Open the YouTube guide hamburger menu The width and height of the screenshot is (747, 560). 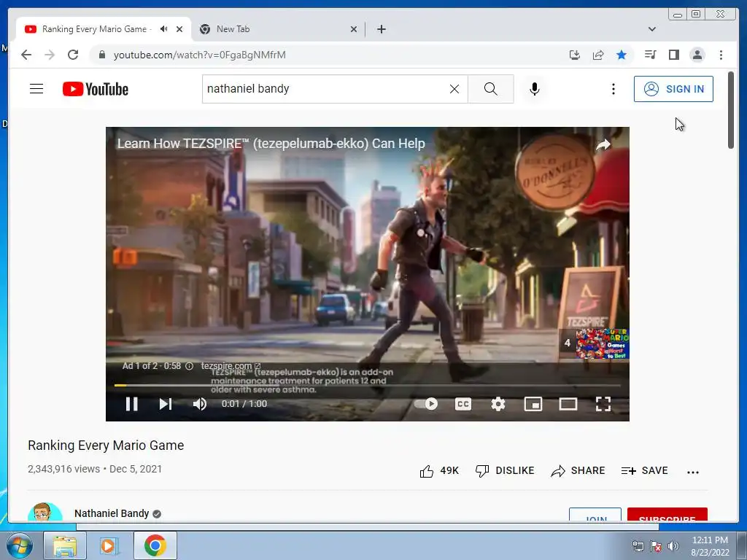(x=36, y=88)
